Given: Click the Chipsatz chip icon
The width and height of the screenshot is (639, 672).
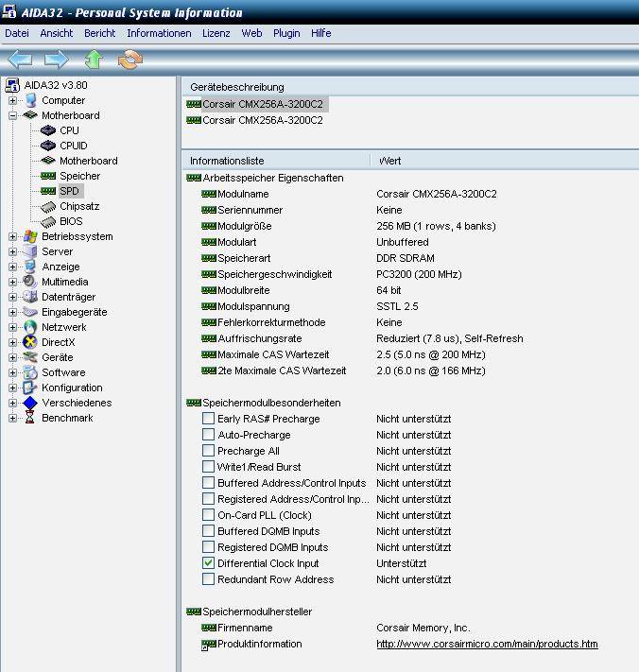Looking at the screenshot, I should coord(48,207).
